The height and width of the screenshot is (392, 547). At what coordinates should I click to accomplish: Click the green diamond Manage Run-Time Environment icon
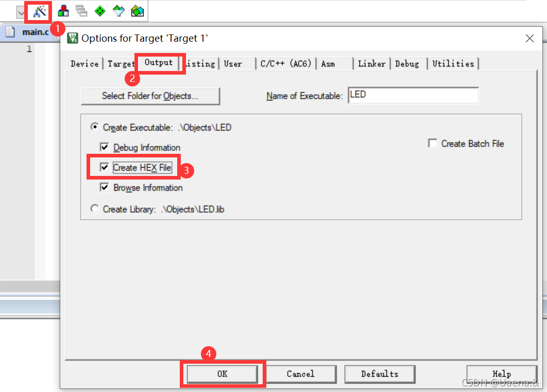pos(100,11)
